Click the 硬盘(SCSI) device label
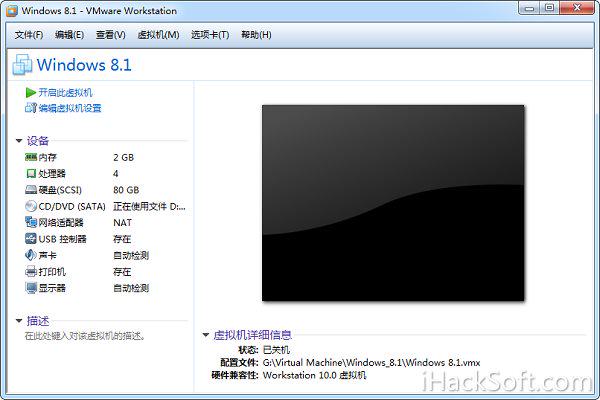 pyautogui.click(x=60, y=190)
